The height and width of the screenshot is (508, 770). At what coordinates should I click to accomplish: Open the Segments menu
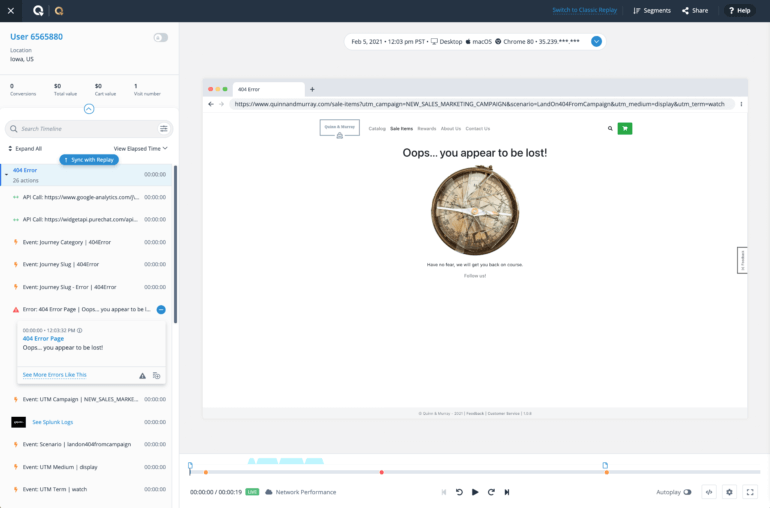652,10
